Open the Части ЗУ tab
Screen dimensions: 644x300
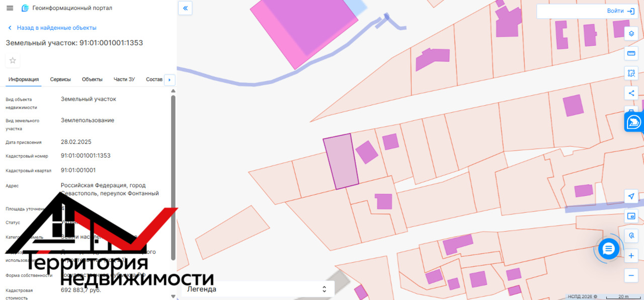(124, 80)
